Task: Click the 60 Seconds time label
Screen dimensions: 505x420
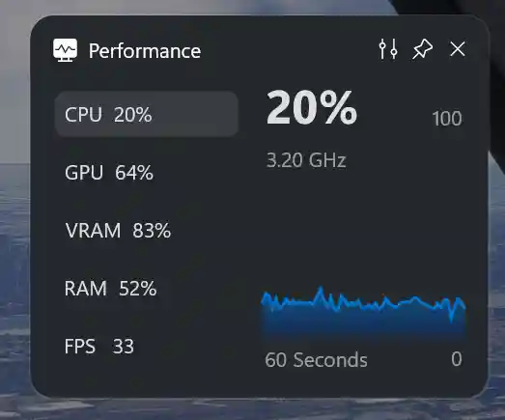Action: coord(316,360)
